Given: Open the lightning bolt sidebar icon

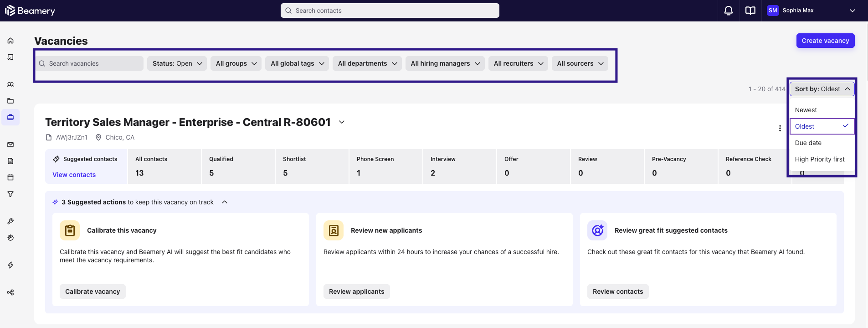Looking at the screenshot, I should pyautogui.click(x=10, y=265).
